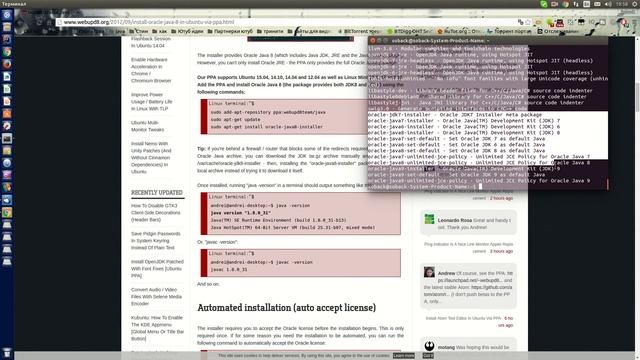Open Ubuntu Software Center in the launcher
This screenshot has height=360, width=640.
pyautogui.click(x=7, y=113)
